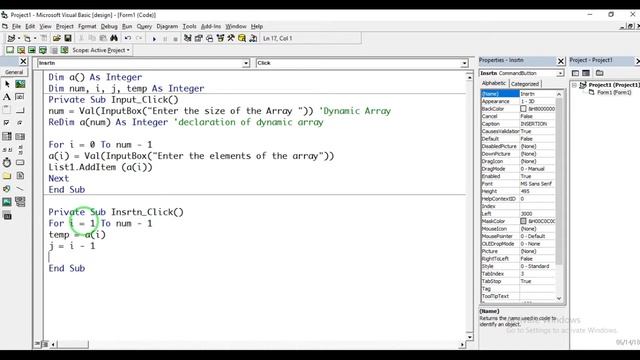Click View Code in Project panel
This screenshot has width=640, height=360.
575,73
